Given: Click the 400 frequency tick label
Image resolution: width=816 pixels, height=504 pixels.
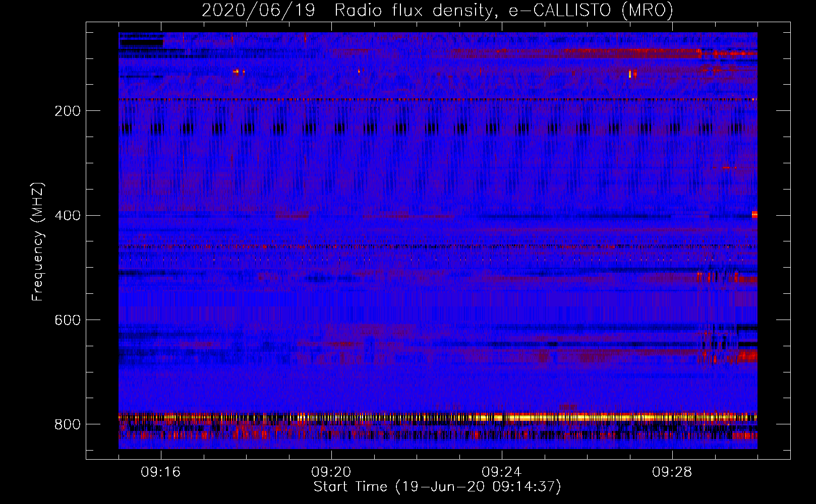Looking at the screenshot, I should 67,215.
